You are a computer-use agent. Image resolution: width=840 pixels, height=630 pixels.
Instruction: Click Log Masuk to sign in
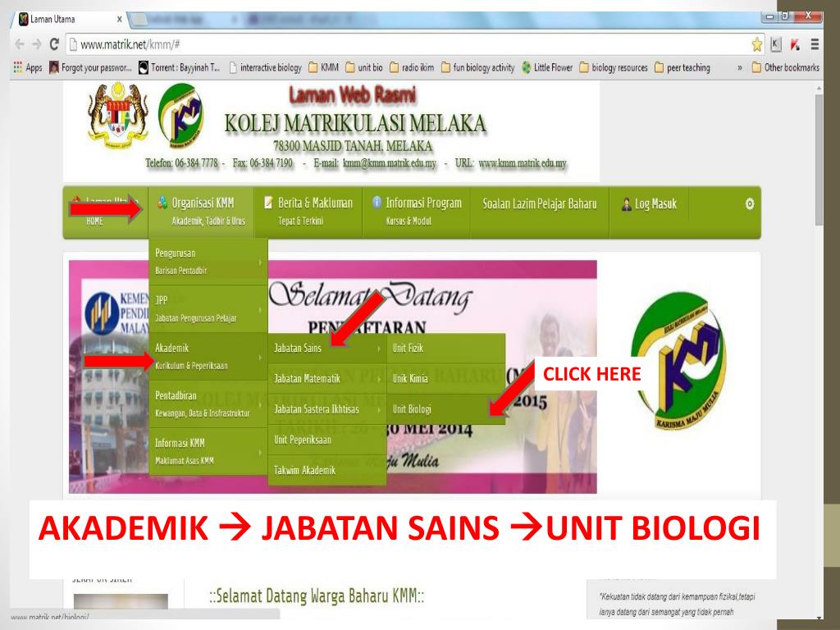tap(650, 204)
